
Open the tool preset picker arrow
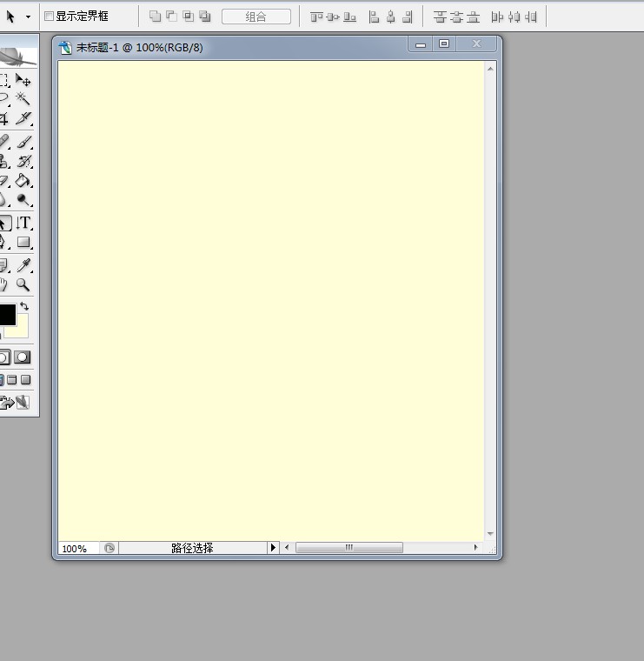[x=28, y=17]
